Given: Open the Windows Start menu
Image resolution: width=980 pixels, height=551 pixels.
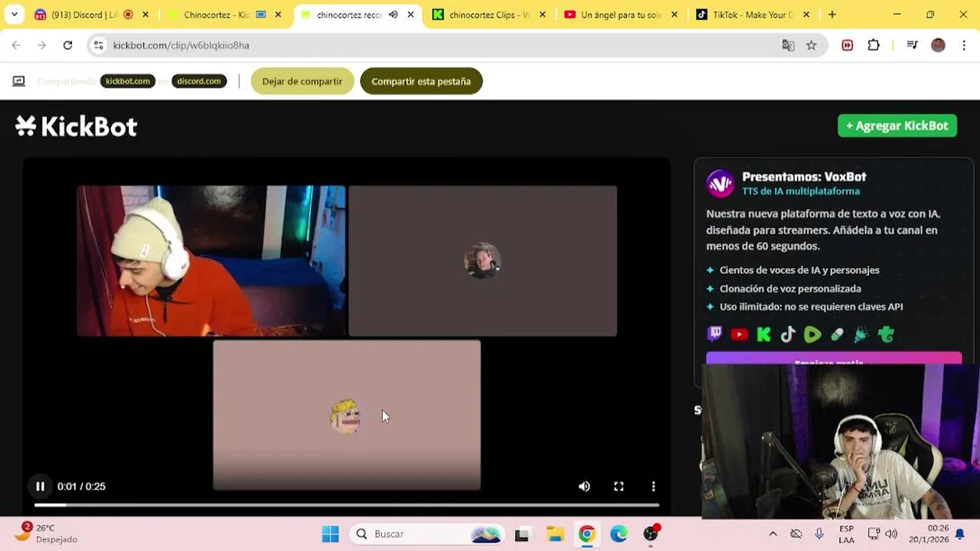Looking at the screenshot, I should pos(331,534).
